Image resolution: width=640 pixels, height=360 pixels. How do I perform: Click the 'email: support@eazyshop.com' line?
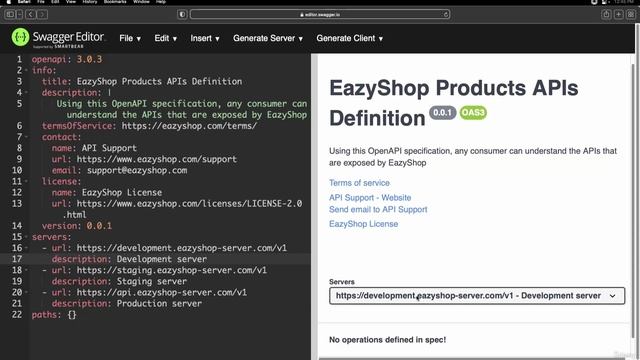(119, 170)
